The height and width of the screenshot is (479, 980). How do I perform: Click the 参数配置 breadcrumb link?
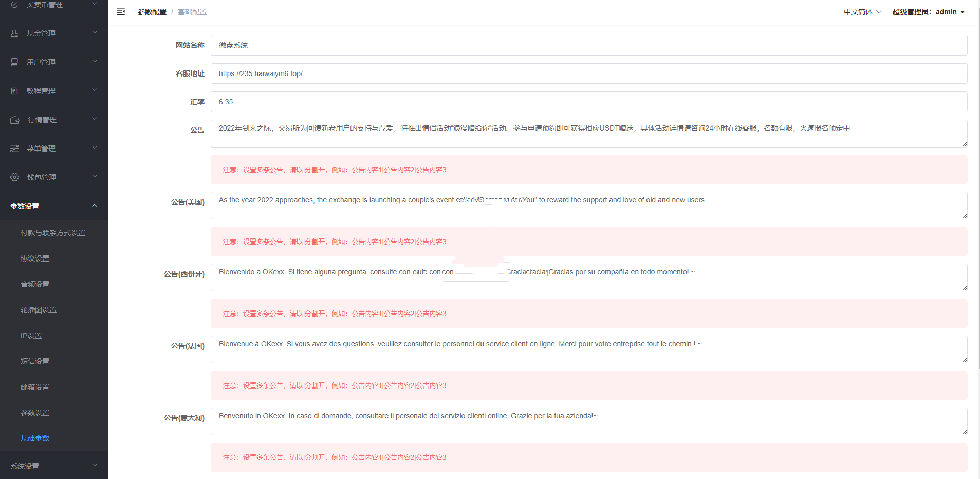(152, 12)
